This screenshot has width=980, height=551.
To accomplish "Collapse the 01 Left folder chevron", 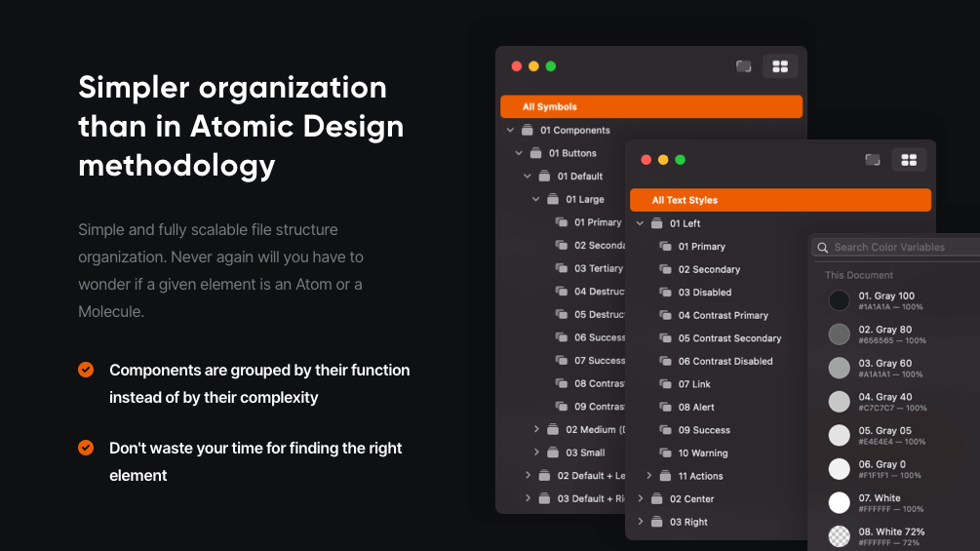I will 640,223.
